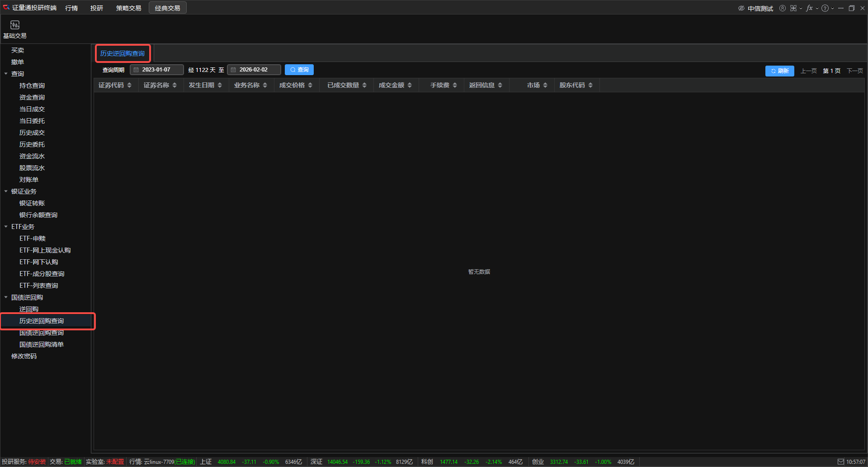
Task: Toggle the eye-hide icon beside 中信测试
Action: tap(741, 8)
